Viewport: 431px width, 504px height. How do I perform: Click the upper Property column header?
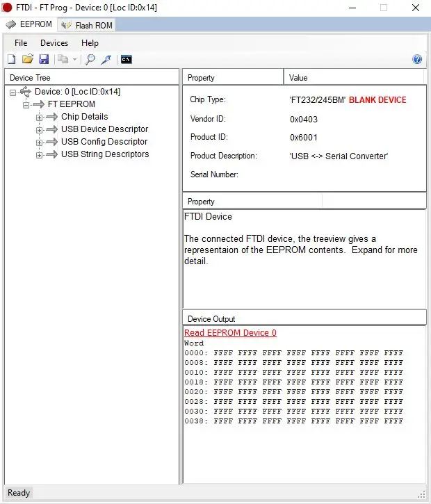[233, 77]
